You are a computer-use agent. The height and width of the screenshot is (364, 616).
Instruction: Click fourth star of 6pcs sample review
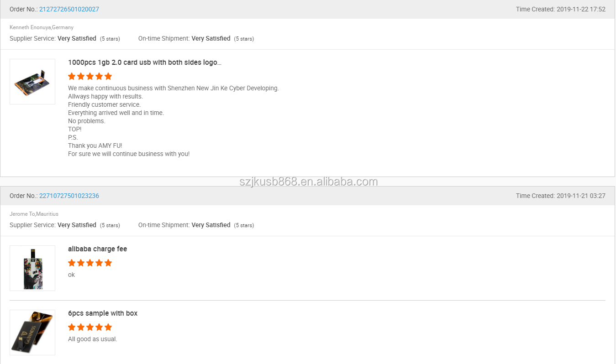point(99,327)
